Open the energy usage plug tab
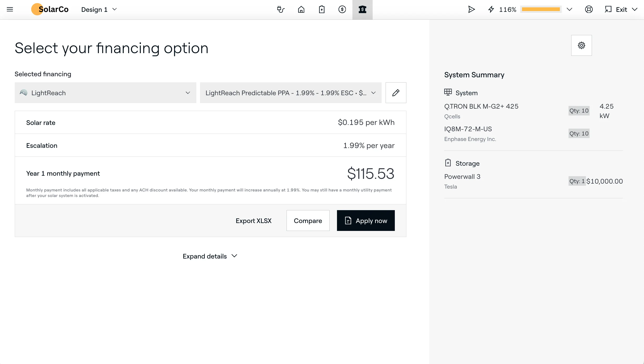644x364 pixels. [281, 9]
